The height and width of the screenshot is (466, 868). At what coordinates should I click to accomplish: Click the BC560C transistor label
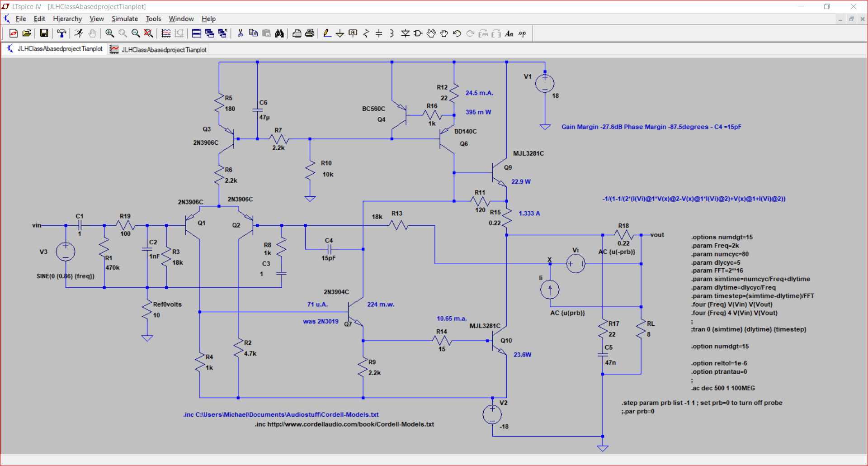pos(373,109)
